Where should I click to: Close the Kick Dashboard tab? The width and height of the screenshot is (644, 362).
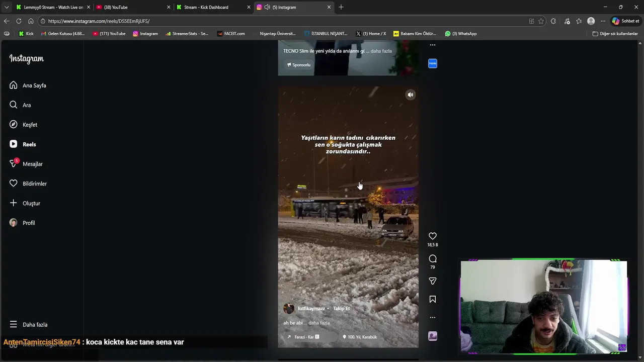(249, 7)
